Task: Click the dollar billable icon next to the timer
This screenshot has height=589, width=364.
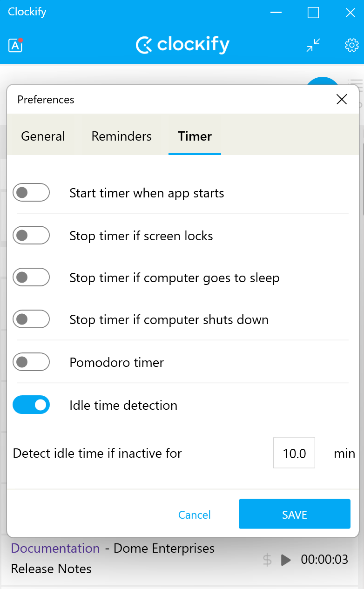Action: 267,560
